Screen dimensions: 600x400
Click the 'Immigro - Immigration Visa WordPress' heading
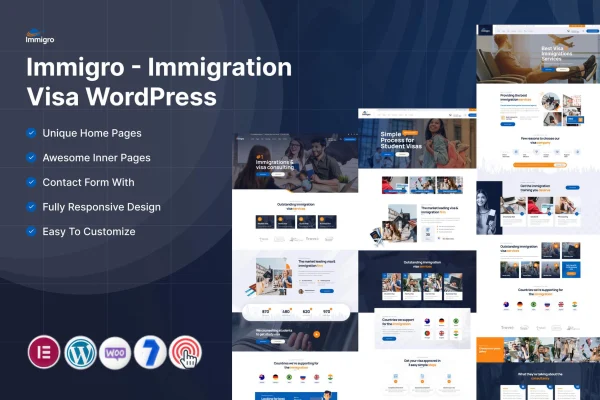159,82
